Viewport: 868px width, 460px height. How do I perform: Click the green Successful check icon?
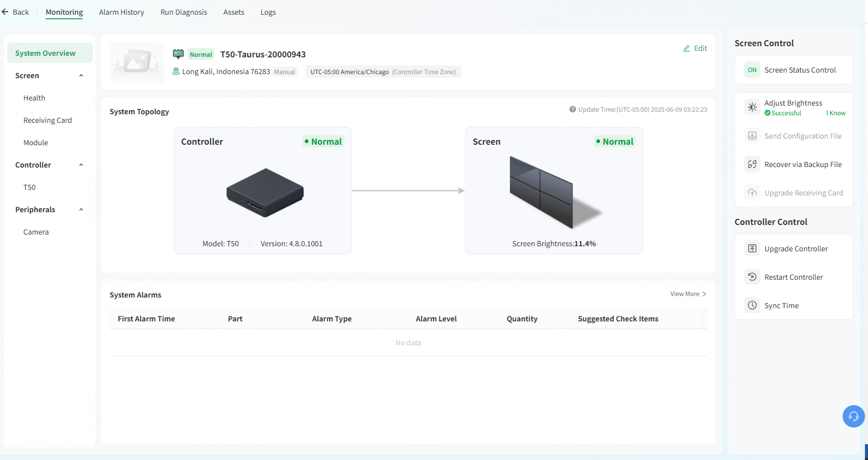[x=768, y=113]
